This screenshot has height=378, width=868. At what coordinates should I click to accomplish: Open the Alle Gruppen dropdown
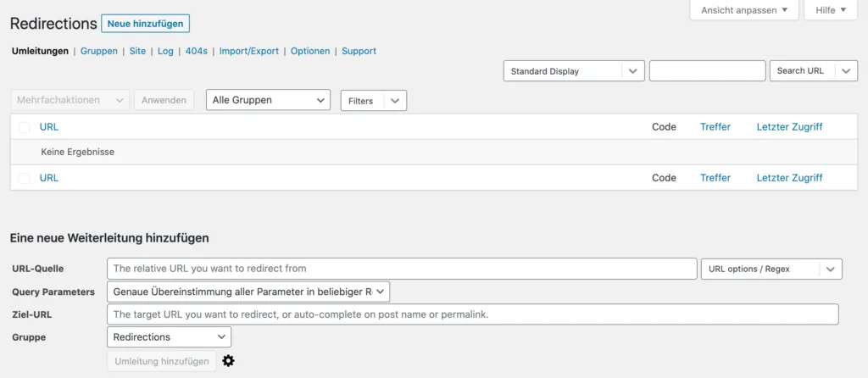click(268, 100)
